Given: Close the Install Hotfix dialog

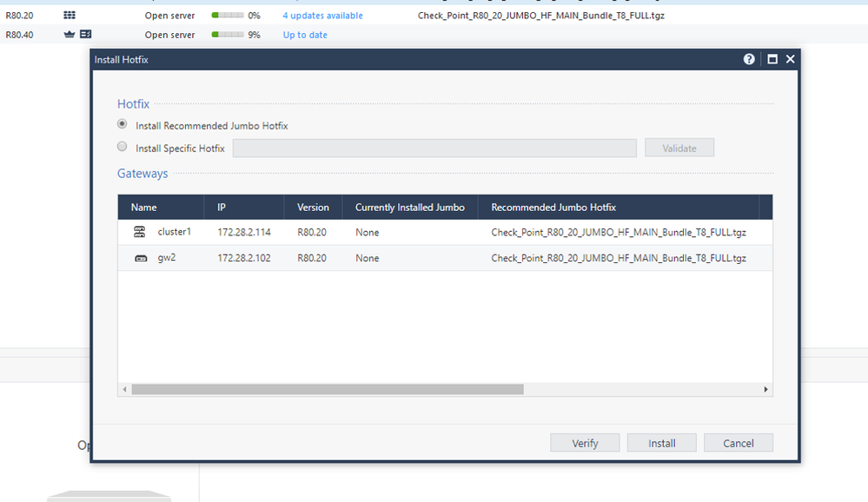Looking at the screenshot, I should (x=790, y=59).
